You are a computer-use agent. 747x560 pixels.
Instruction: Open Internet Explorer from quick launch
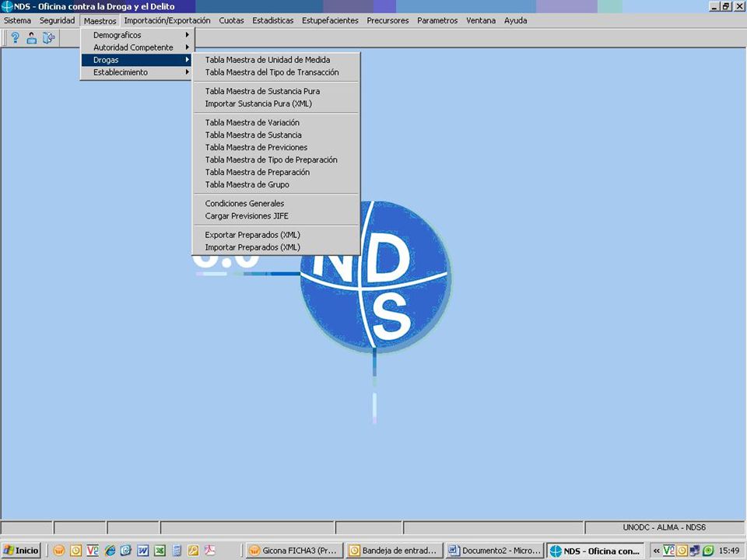point(110,551)
